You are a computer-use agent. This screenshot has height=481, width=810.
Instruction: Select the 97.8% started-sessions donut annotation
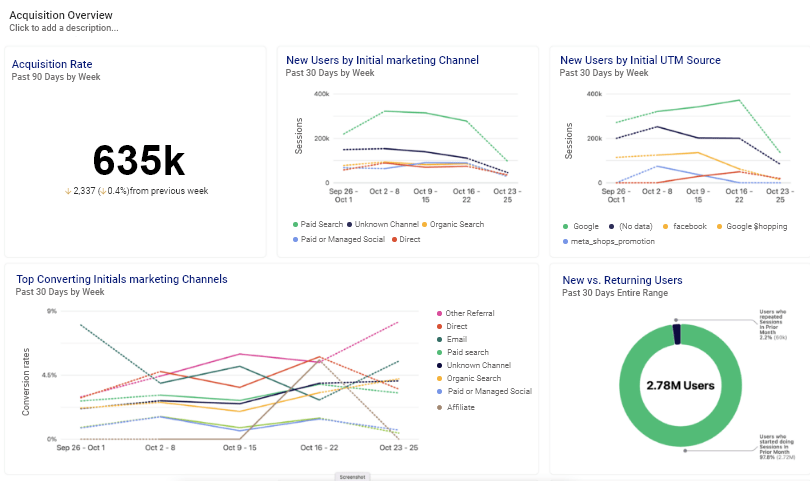coord(777,447)
